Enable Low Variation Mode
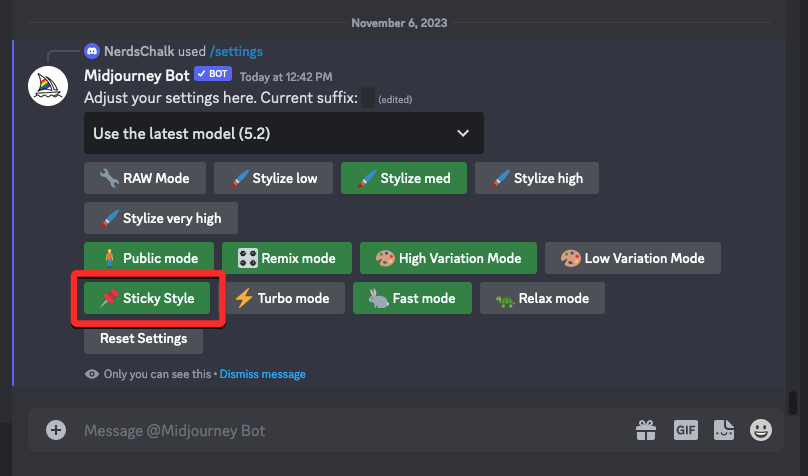This screenshot has width=808, height=476. click(633, 258)
